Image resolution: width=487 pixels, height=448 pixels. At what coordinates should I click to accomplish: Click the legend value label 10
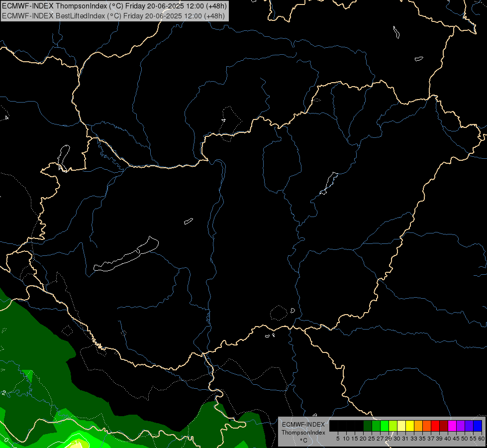346,439
